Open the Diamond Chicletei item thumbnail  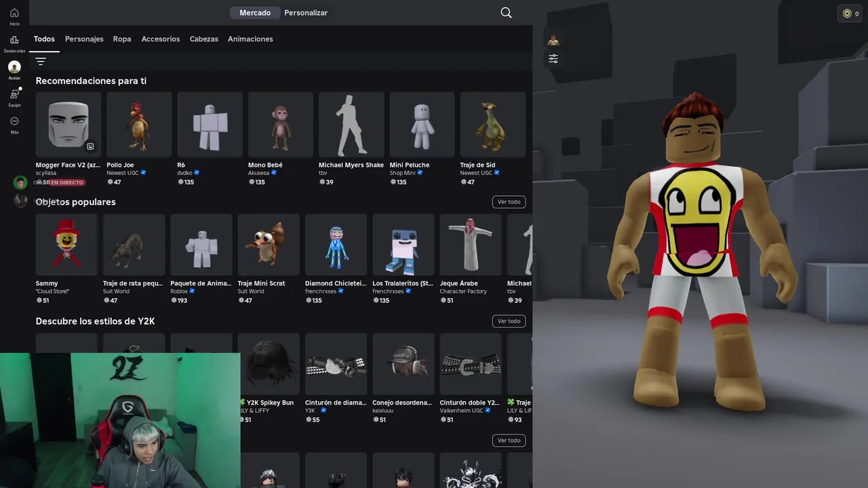click(x=336, y=245)
